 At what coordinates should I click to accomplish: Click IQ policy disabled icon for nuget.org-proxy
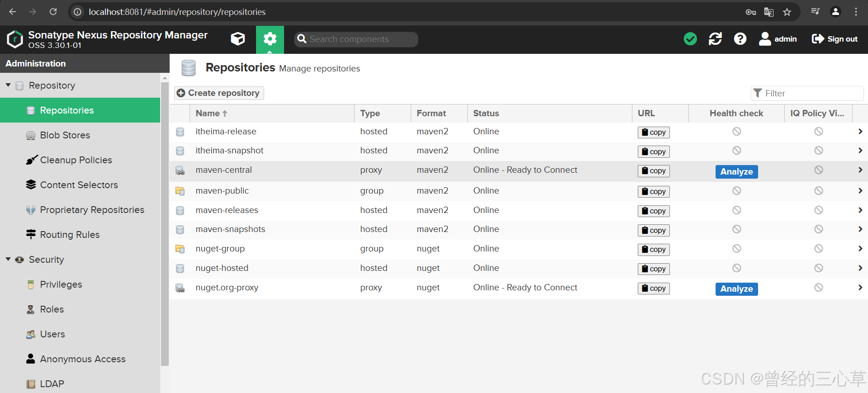pos(819,288)
